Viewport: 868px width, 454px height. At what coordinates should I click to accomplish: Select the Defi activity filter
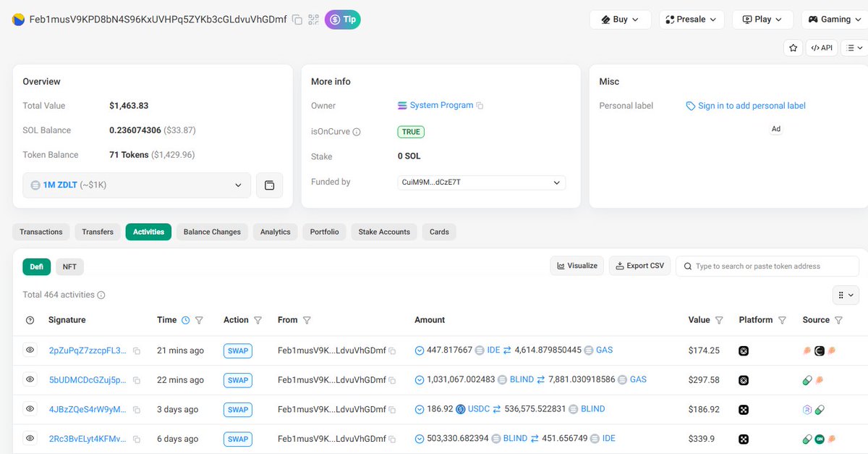(37, 266)
